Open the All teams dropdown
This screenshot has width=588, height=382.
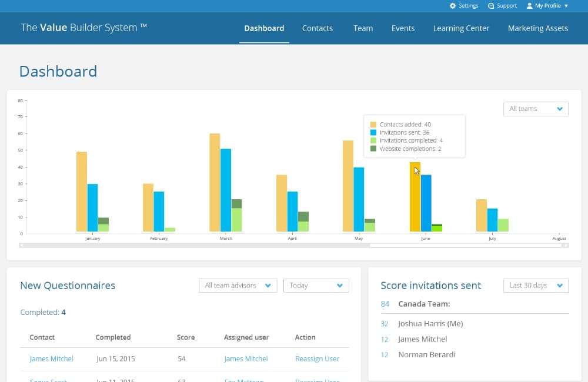pos(536,109)
